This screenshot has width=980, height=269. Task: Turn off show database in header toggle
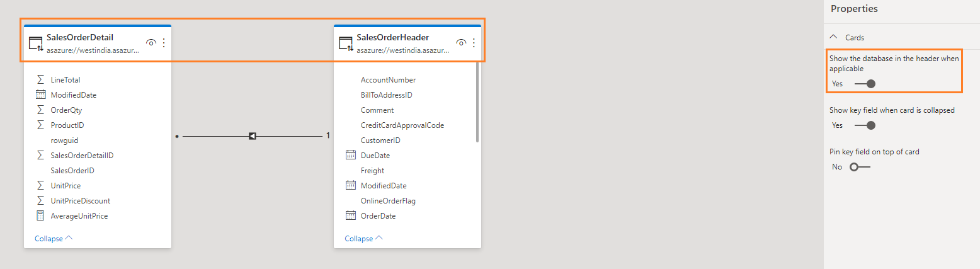pos(865,84)
